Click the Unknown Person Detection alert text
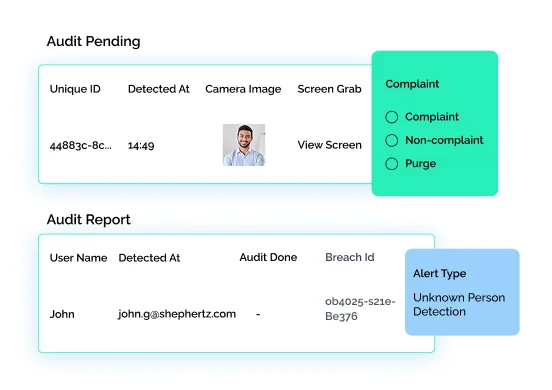Viewport: 552px width, 390px height. point(459,304)
